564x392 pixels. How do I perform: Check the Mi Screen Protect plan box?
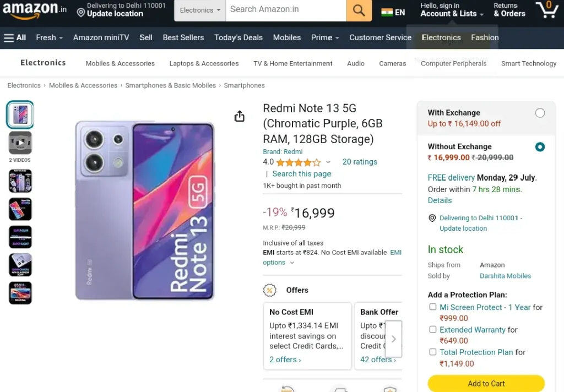433,307
